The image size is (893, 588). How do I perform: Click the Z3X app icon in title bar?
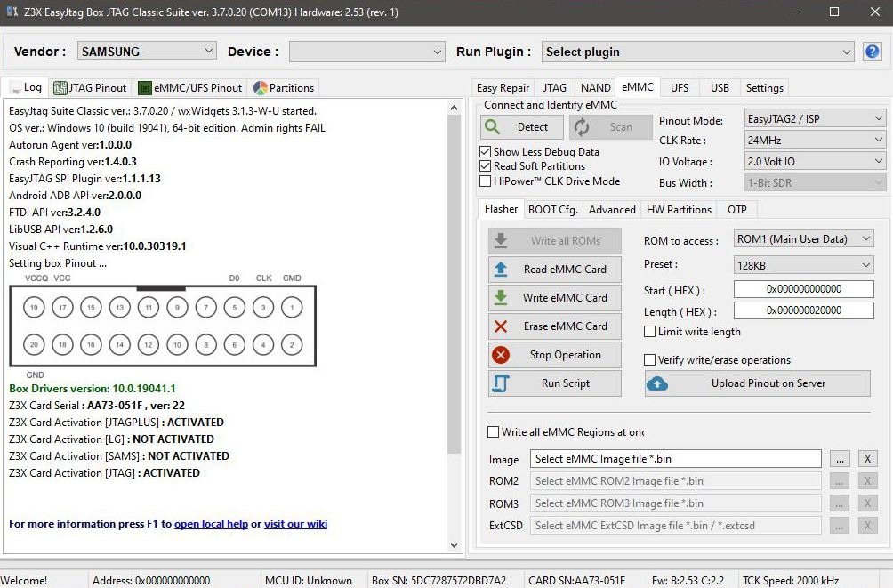pos(12,12)
